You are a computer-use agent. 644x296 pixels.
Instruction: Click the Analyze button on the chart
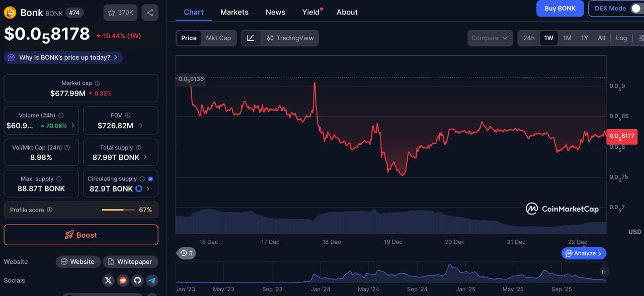[583, 253]
